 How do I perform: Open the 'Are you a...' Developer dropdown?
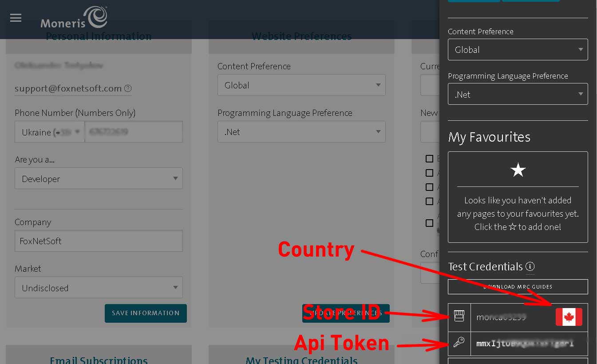pyautogui.click(x=99, y=178)
